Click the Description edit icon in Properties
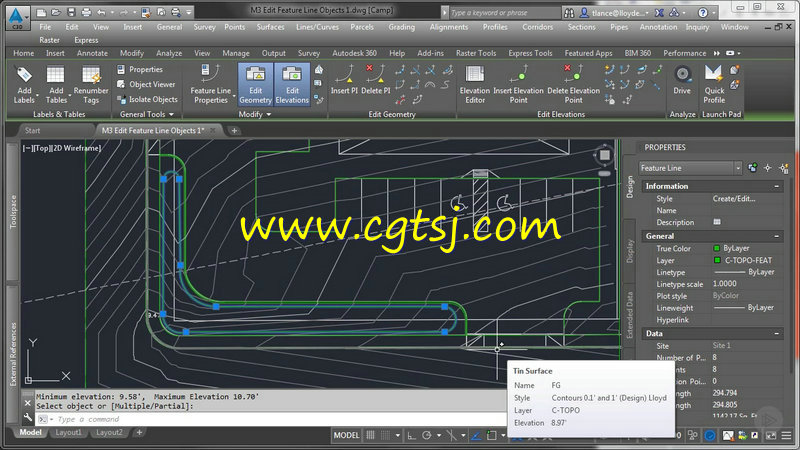This screenshot has height=450, width=800. point(717,222)
